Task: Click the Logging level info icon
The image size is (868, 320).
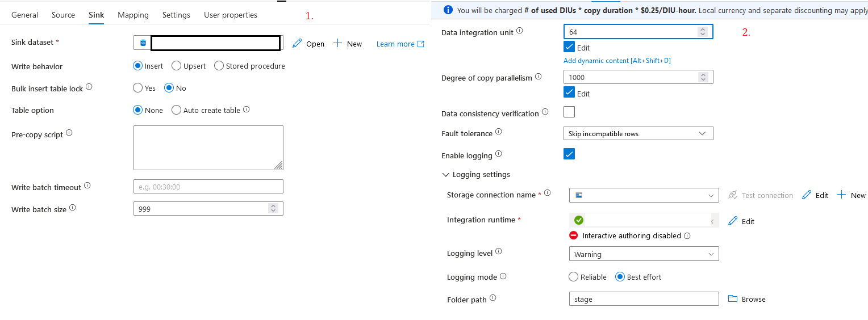Action: pyautogui.click(x=499, y=251)
